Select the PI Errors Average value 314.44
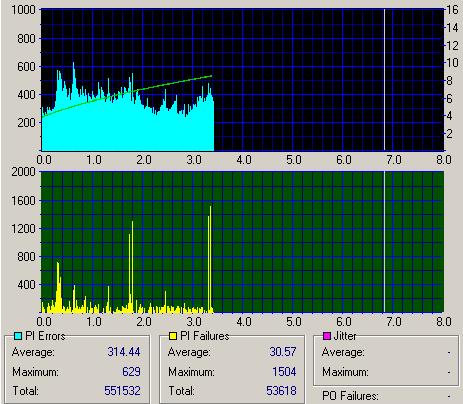The height and width of the screenshot is (404, 463). point(124,352)
